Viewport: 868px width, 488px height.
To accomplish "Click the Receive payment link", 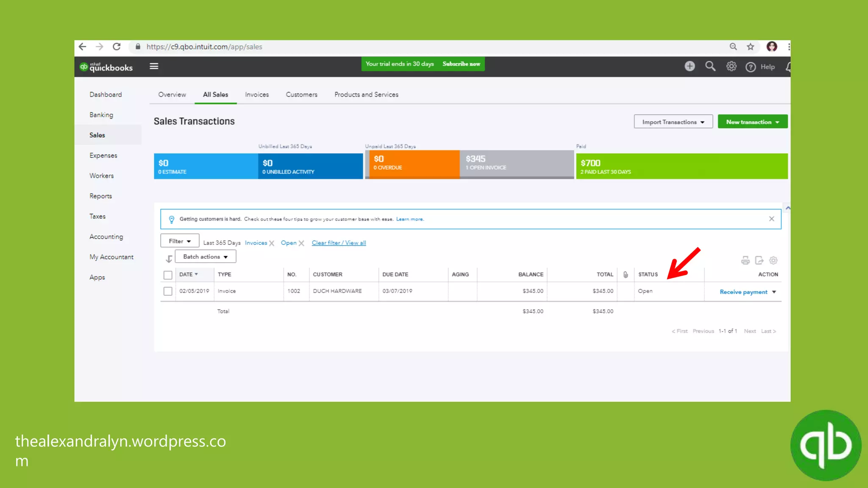I will (x=743, y=292).
